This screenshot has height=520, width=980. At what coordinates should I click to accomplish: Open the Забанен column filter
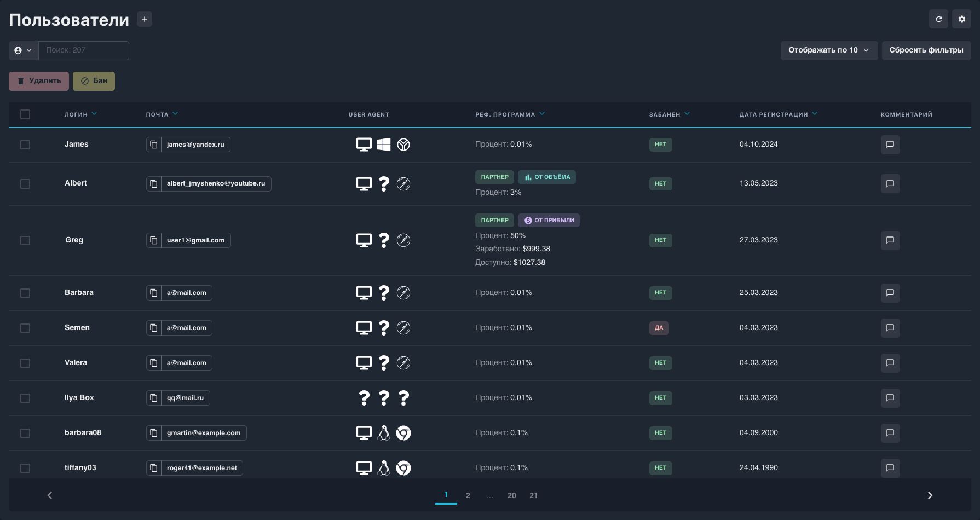687,114
